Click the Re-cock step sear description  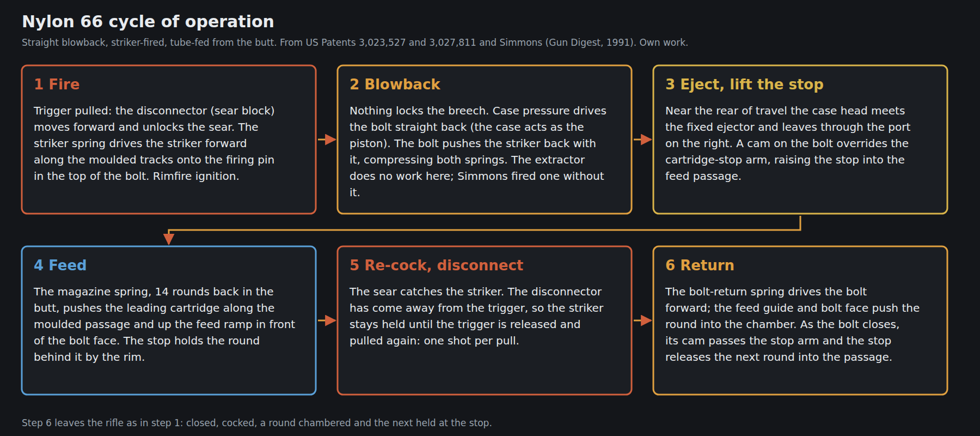click(x=476, y=316)
